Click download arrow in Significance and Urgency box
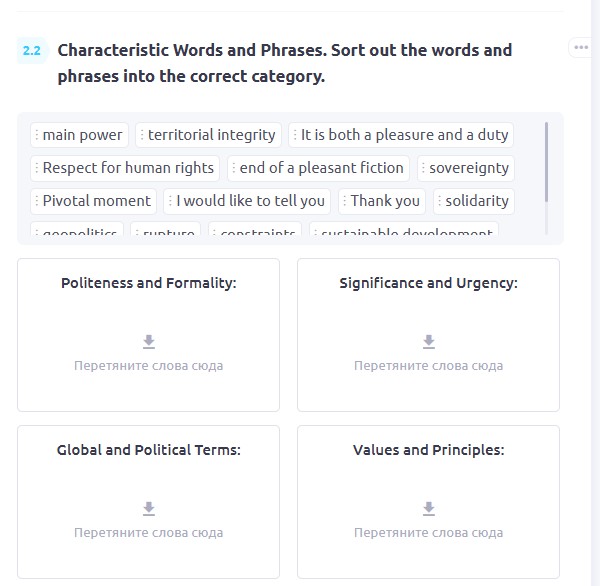The height and width of the screenshot is (586, 600). pyautogui.click(x=428, y=342)
